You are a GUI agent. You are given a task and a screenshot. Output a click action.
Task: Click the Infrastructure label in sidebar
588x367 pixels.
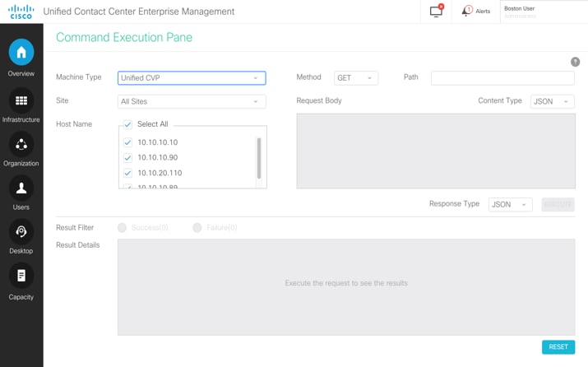pos(21,119)
